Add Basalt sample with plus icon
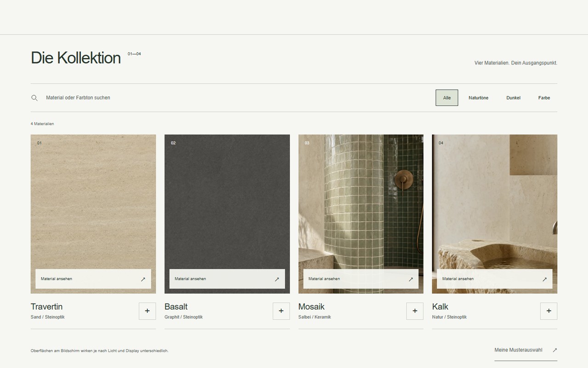This screenshot has width=588, height=368. [x=281, y=311]
